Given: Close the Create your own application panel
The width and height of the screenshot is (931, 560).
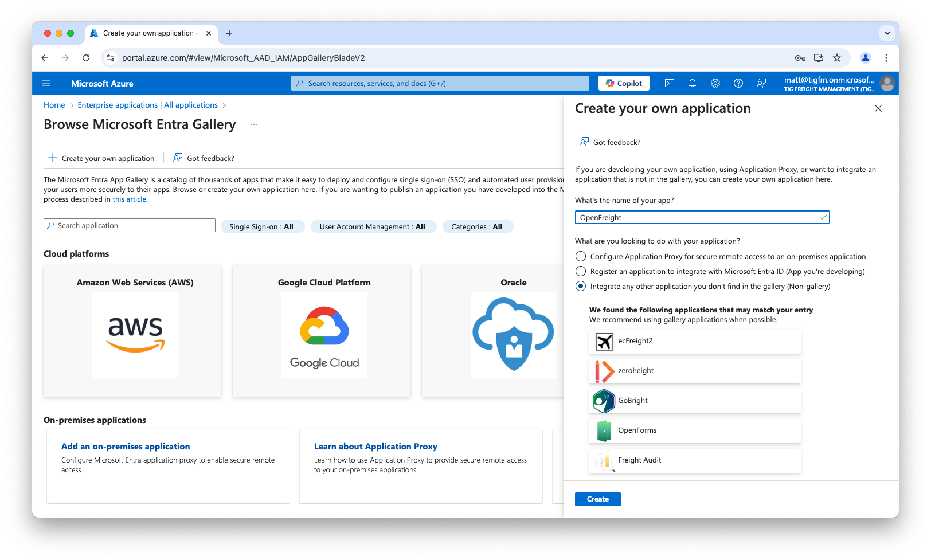Looking at the screenshot, I should tap(878, 108).
